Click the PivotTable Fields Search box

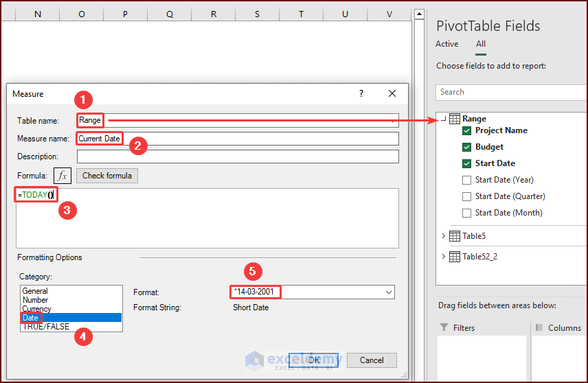[512, 92]
